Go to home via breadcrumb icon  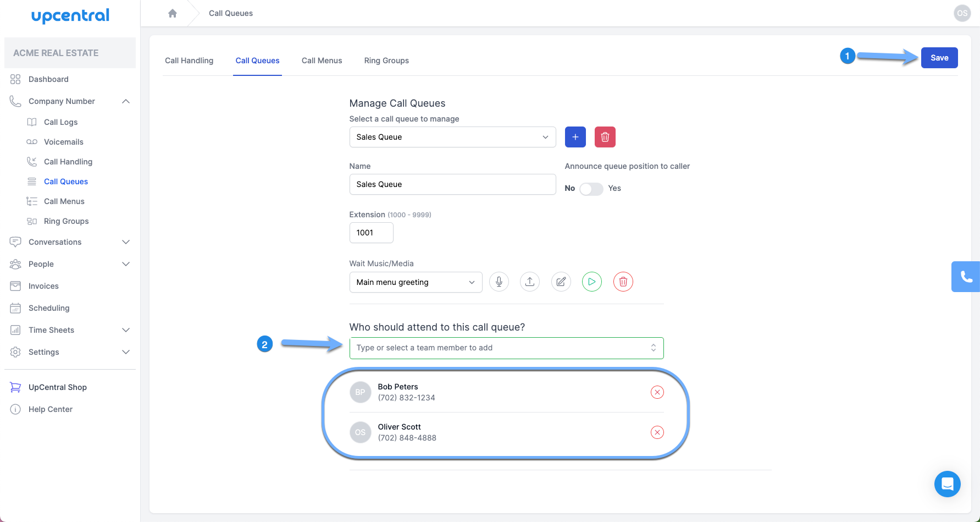point(173,13)
